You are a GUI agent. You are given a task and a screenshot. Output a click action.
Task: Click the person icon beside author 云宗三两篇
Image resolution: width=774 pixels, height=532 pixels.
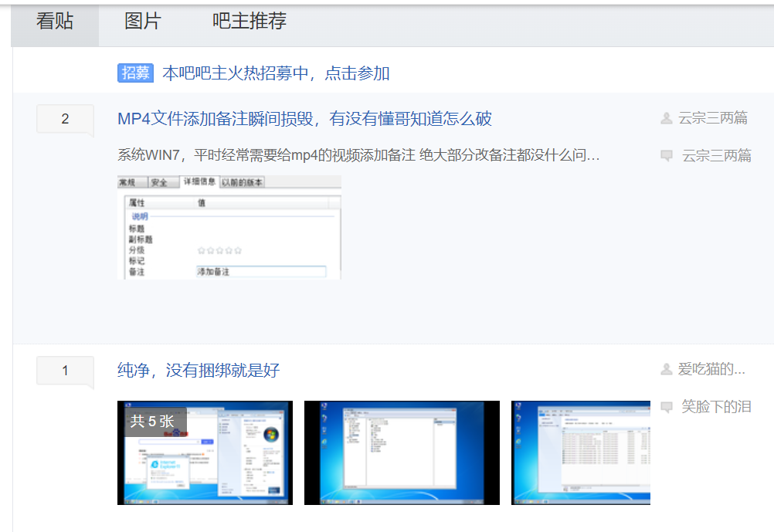click(667, 118)
